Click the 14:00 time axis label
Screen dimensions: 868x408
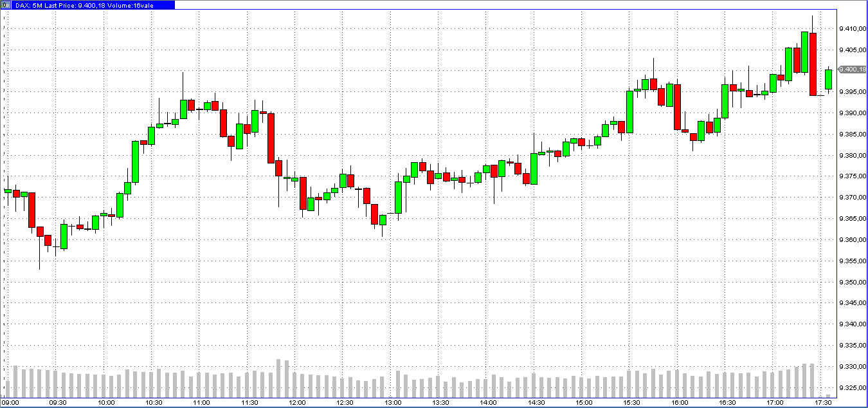point(489,403)
